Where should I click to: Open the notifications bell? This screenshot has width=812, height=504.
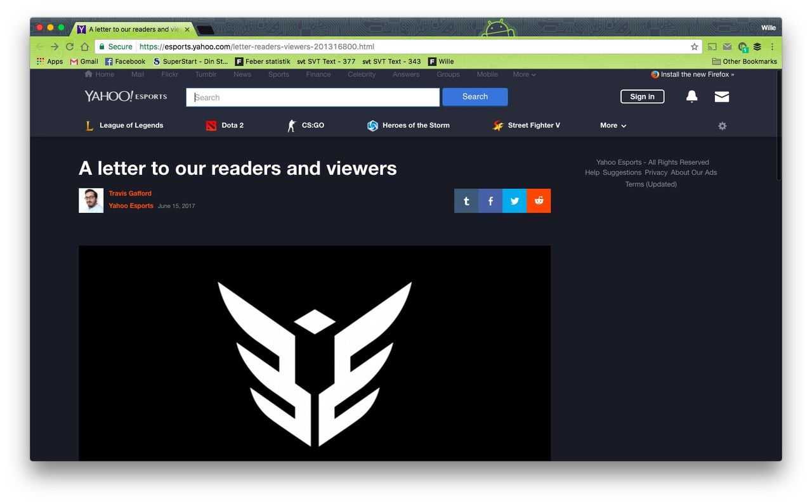692,96
